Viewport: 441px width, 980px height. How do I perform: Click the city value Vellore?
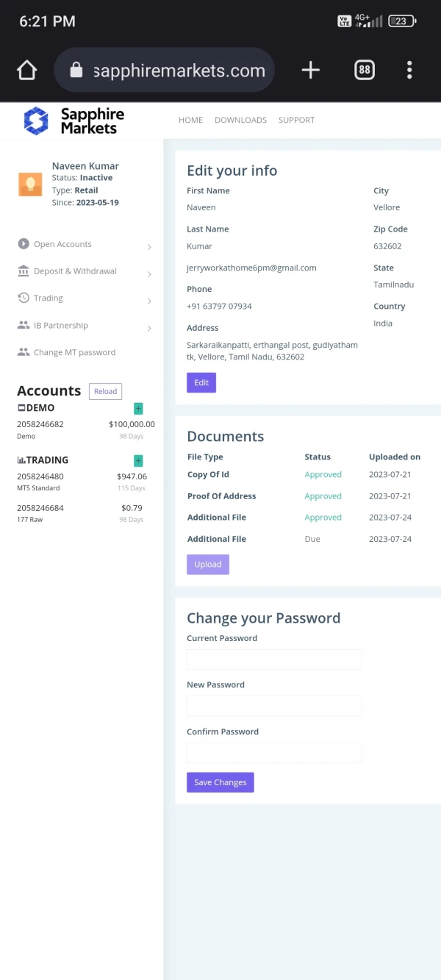pyautogui.click(x=387, y=207)
